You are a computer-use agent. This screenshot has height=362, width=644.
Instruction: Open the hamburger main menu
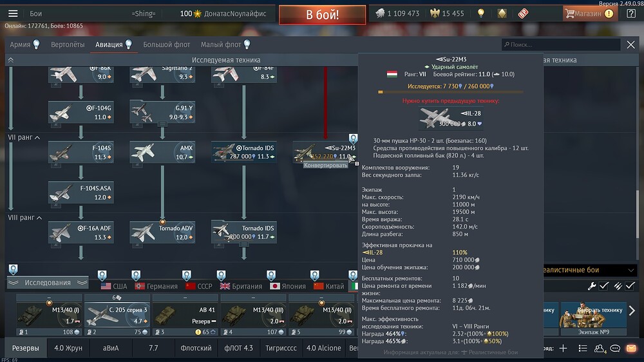13,14
